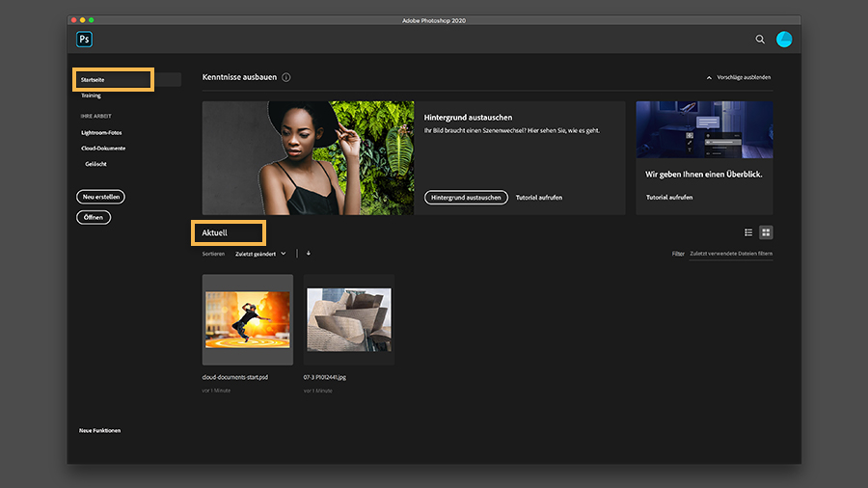Click the woman with hat tutorial image
Image resolution: width=868 pixels, height=488 pixels.
pos(308,158)
